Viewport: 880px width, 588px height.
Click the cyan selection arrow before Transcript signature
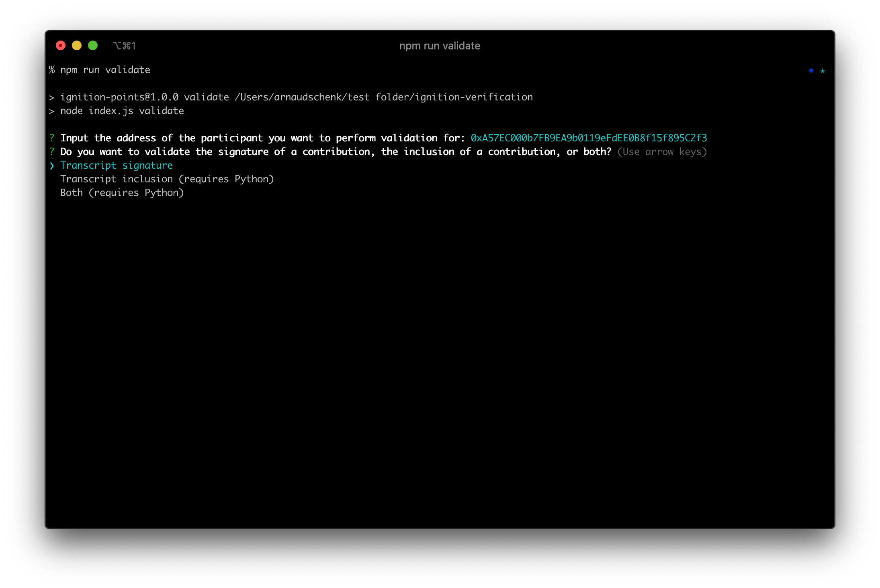52,165
